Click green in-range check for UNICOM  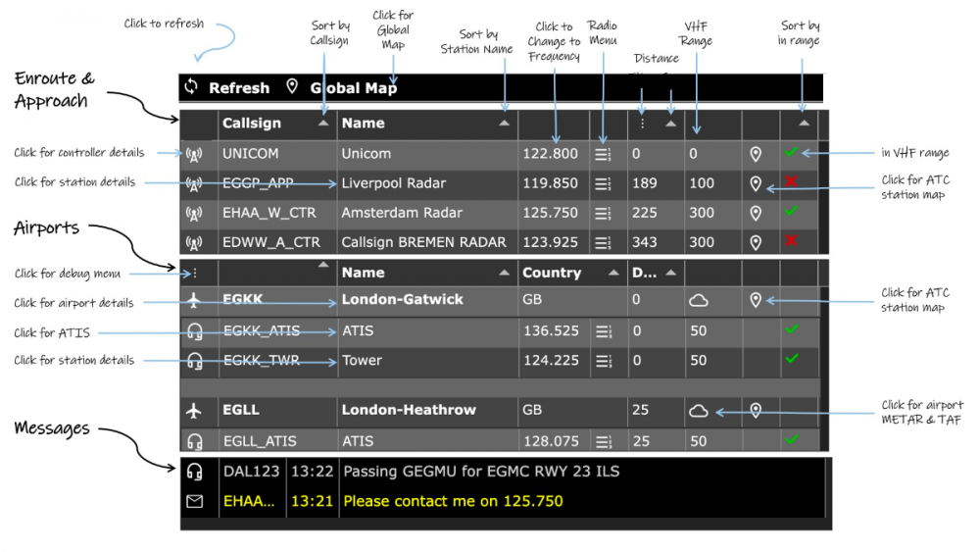click(791, 153)
